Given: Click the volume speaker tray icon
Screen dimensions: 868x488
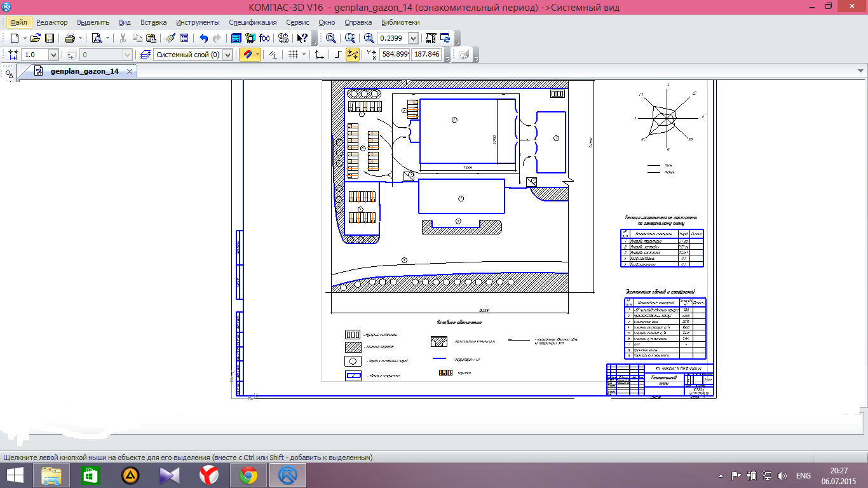Looking at the screenshot, I should (x=783, y=476).
